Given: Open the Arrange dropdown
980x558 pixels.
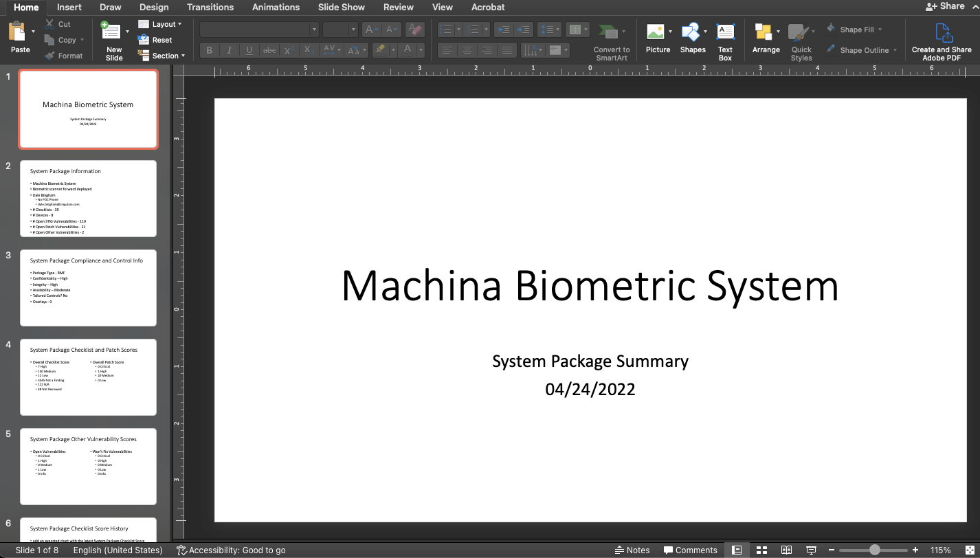Looking at the screenshot, I should pyautogui.click(x=778, y=32).
